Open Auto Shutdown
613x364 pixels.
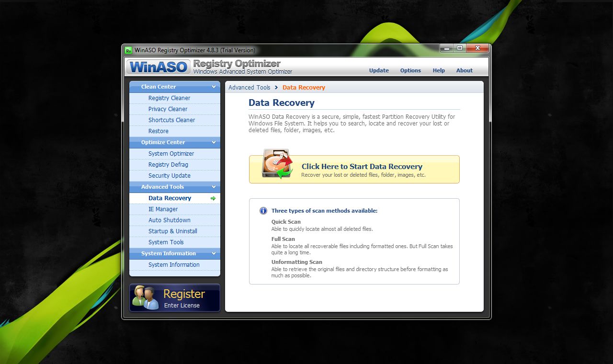click(x=175, y=220)
